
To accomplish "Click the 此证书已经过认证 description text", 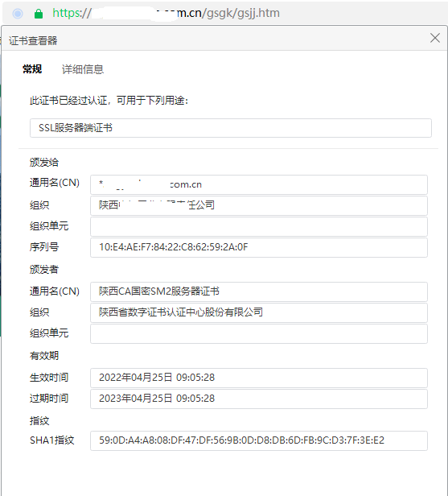I will 109,101.
